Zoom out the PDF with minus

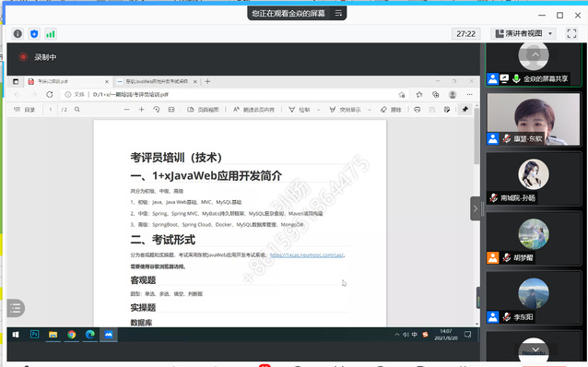tap(127, 110)
